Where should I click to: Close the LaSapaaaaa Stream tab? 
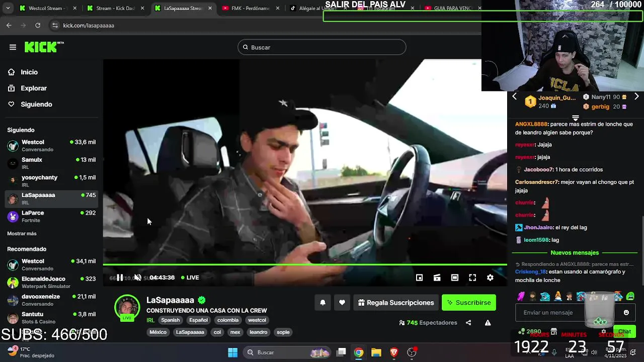[210, 8]
